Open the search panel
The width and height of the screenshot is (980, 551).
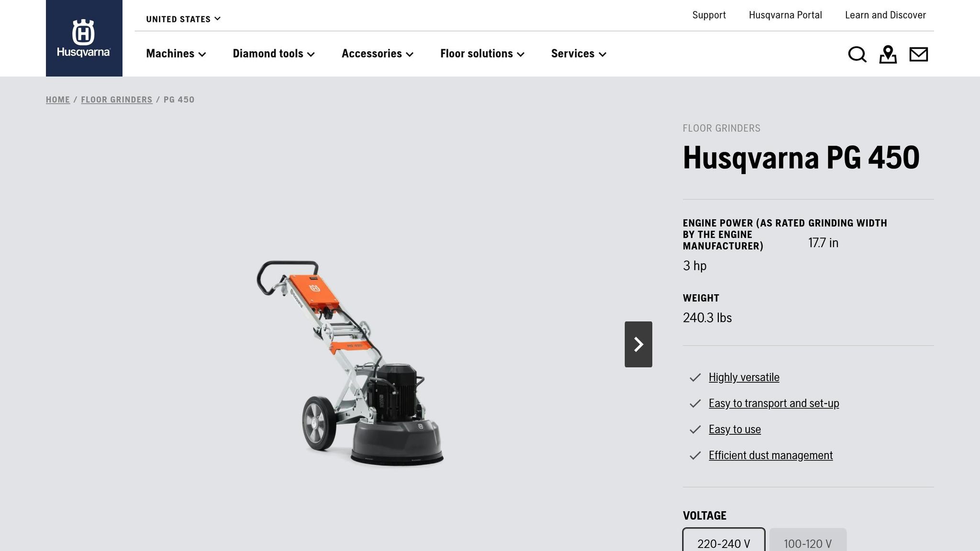pos(857,55)
